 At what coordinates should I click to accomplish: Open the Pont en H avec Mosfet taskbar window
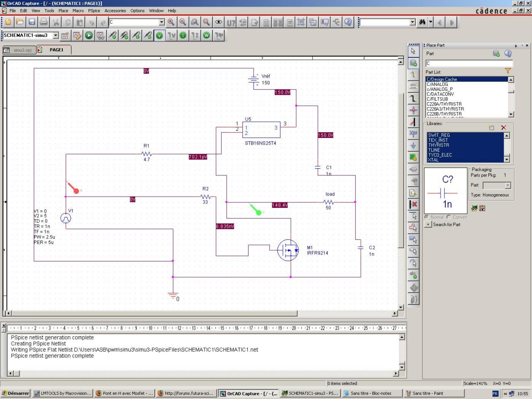pos(124,393)
